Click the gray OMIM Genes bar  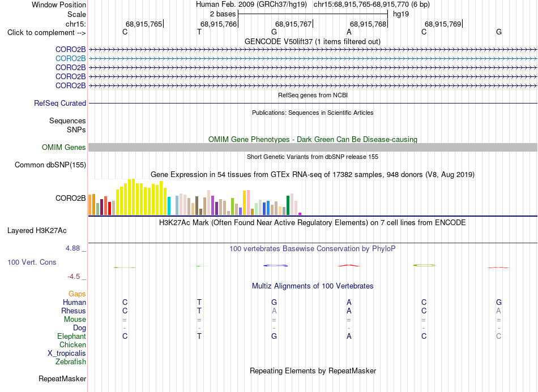[x=313, y=147]
